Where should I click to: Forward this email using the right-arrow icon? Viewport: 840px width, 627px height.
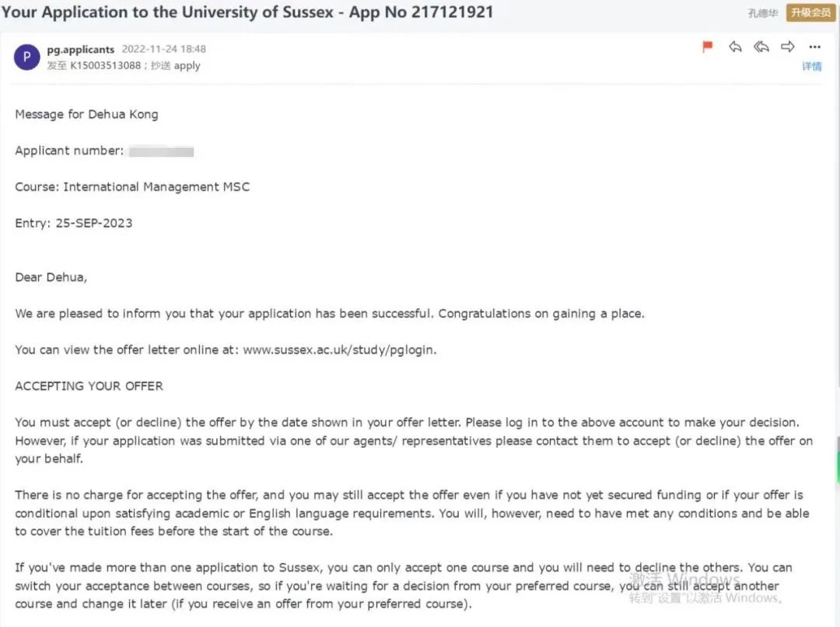(788, 47)
